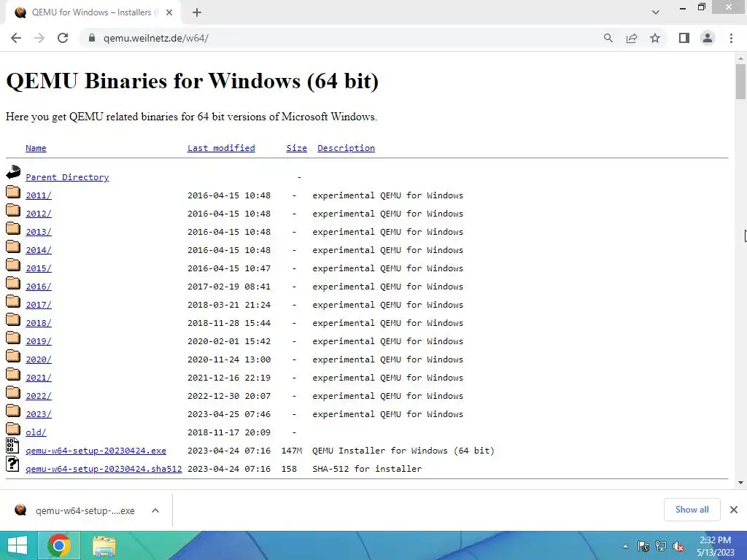Click the muted volume tray icon

[678, 547]
